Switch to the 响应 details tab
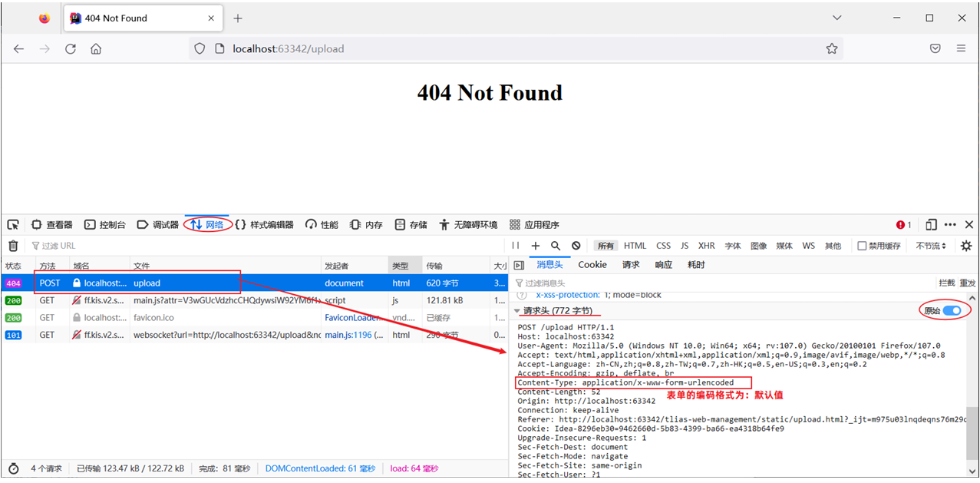This screenshot has width=980, height=483. tap(663, 265)
